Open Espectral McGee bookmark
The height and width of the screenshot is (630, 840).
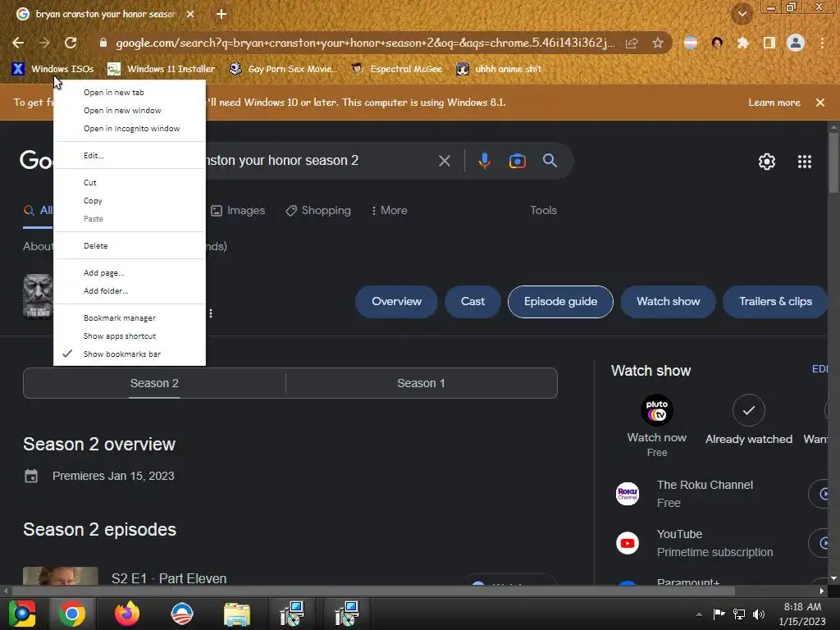(397, 69)
